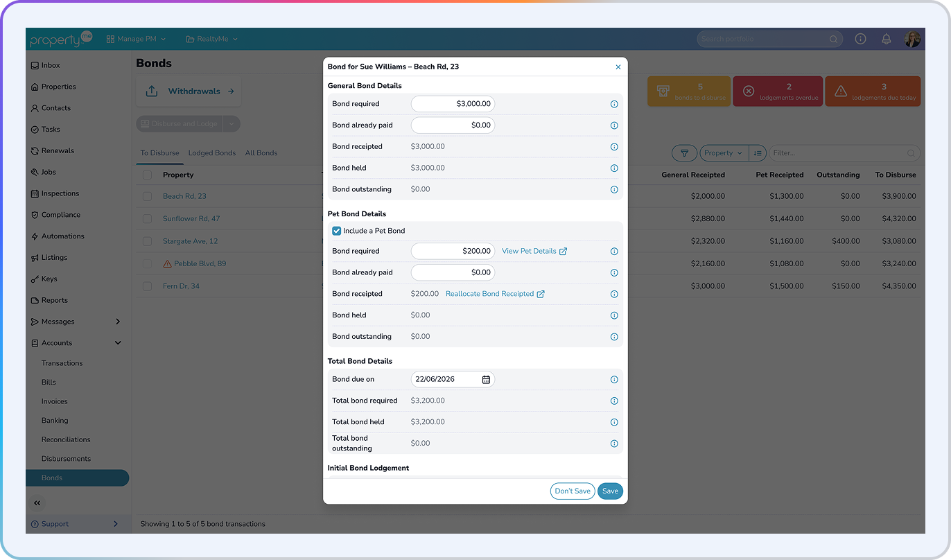951x560 pixels.
Task: Click the help info icon in top bar
Action: pyautogui.click(x=860, y=39)
